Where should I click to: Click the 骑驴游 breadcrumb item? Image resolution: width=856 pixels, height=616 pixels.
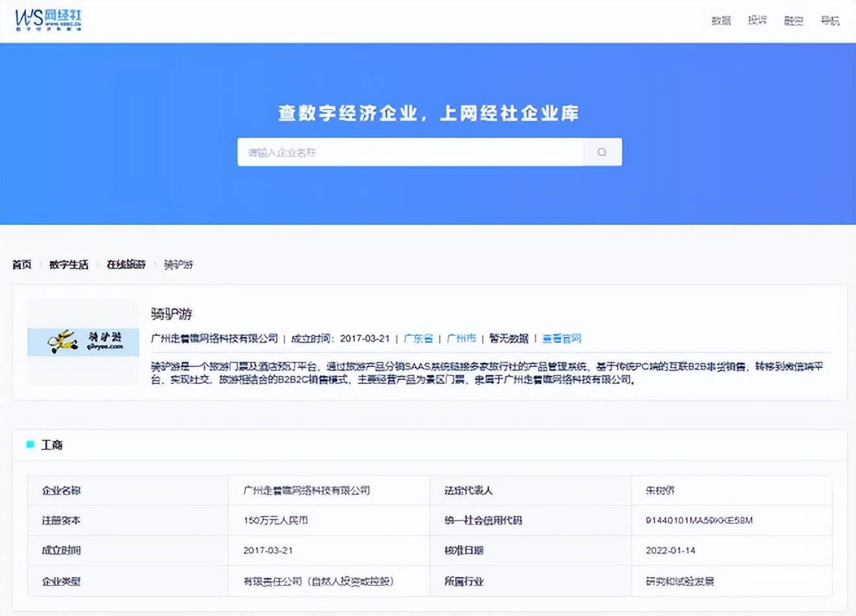coord(178,265)
